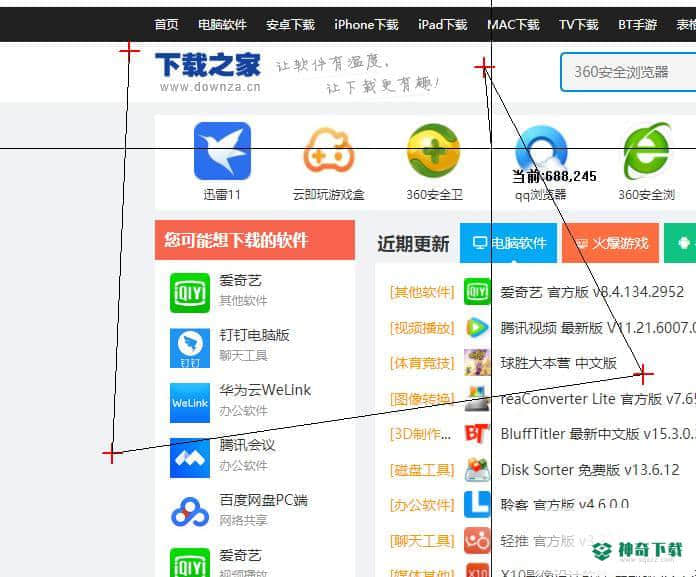
Task: Click the 华为云WeLink icon
Action: point(190,403)
